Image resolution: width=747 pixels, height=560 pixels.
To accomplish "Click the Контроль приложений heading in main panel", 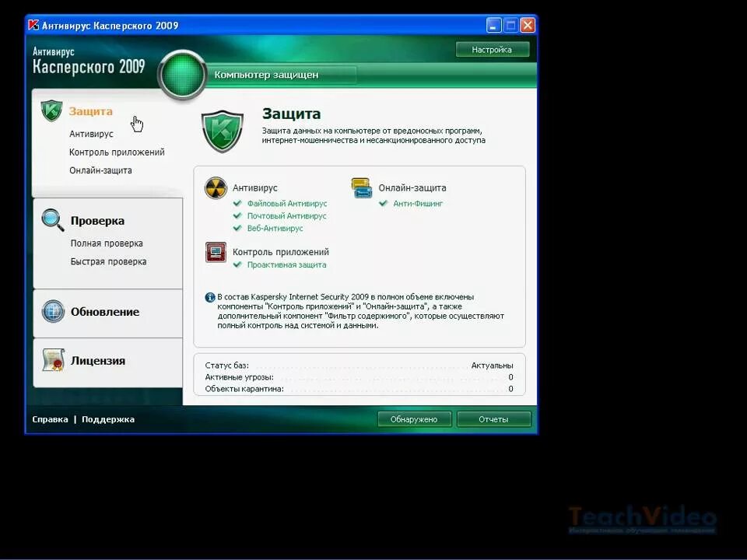I will click(x=281, y=252).
